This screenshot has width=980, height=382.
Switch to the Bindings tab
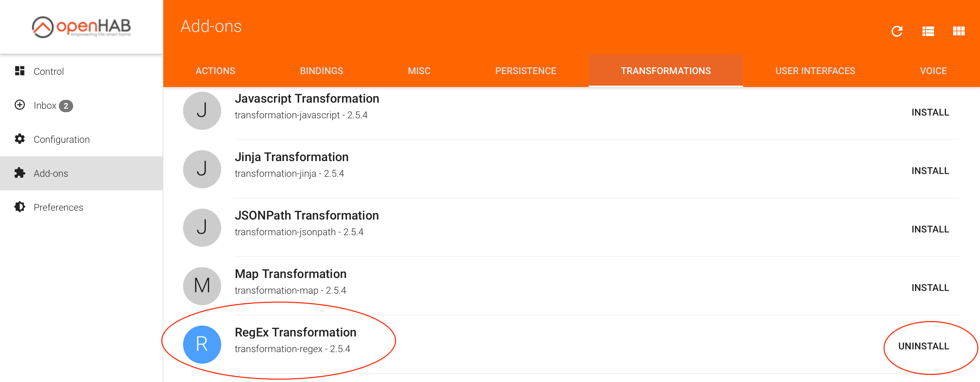coord(321,71)
